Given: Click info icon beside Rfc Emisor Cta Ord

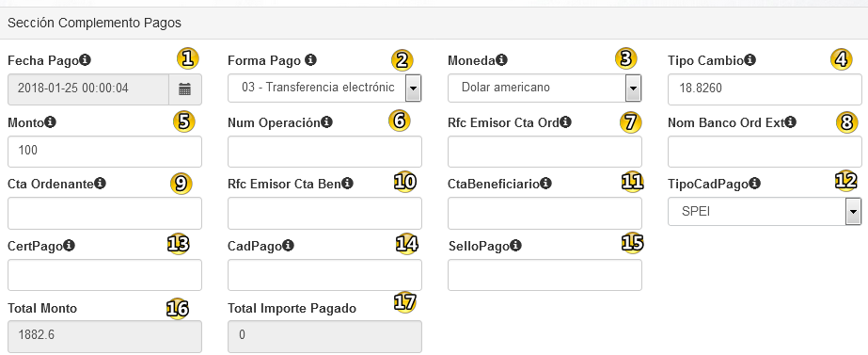Looking at the screenshot, I should click(565, 122).
